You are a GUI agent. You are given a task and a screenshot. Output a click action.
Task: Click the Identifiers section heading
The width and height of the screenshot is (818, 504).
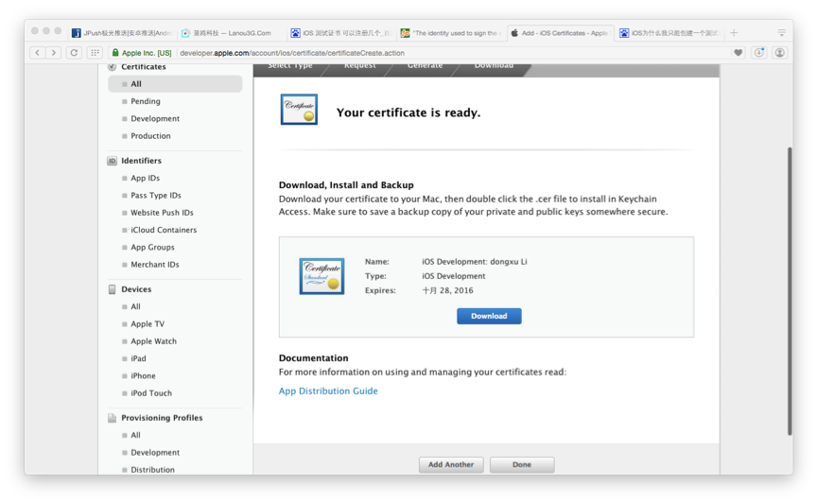[x=141, y=161]
